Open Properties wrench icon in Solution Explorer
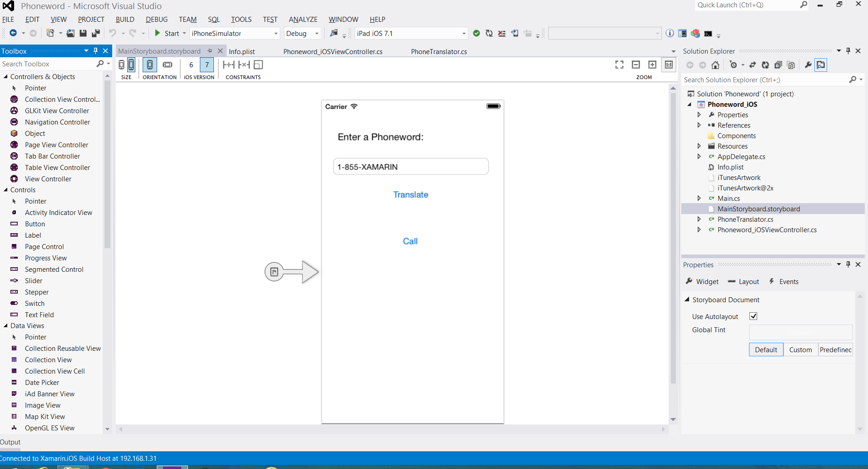Viewport: 868px width, 469px height. point(808,65)
